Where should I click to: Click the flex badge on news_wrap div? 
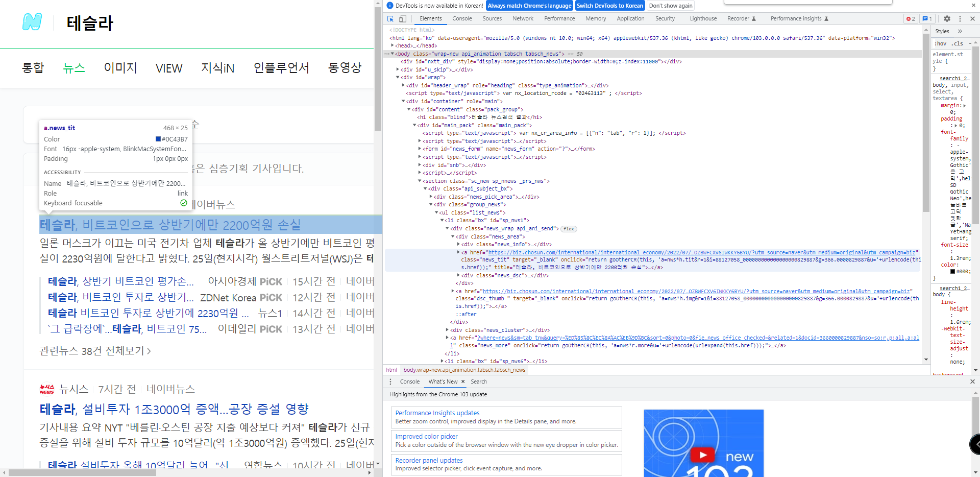click(569, 229)
